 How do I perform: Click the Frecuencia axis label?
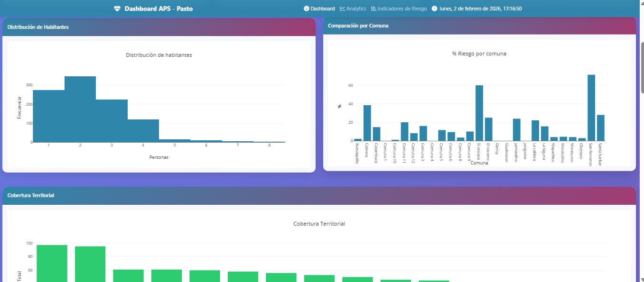[19, 107]
